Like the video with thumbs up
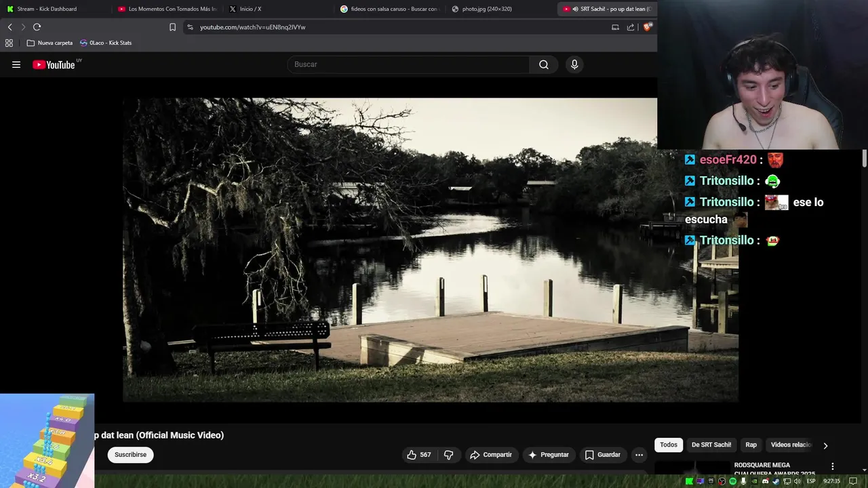 419,455
